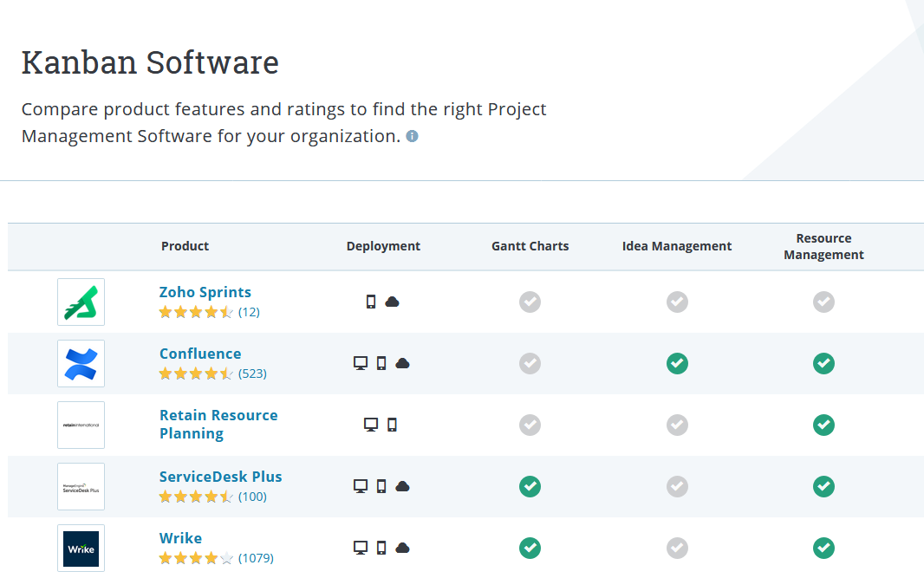The height and width of the screenshot is (578, 924).
Task: Click Confluence desktop deployment icon
Action: click(361, 363)
